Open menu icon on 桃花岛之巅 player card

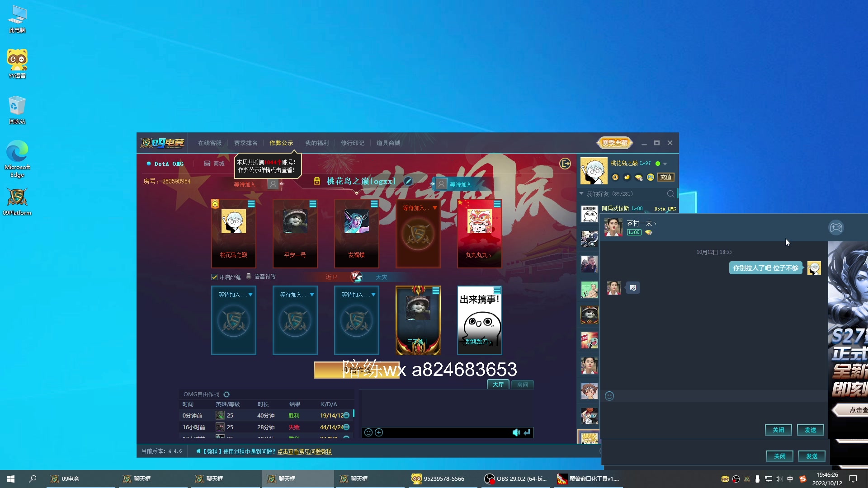pyautogui.click(x=251, y=204)
